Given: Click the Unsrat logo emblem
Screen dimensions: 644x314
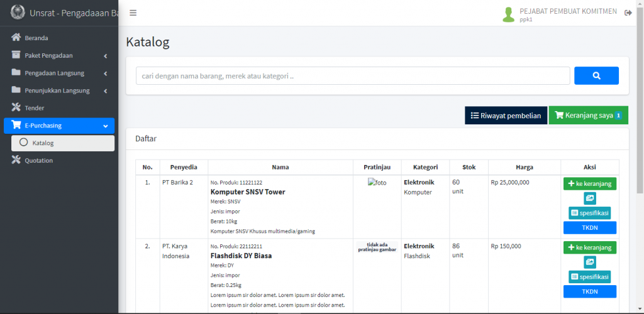Looking at the screenshot, I should (x=18, y=13).
